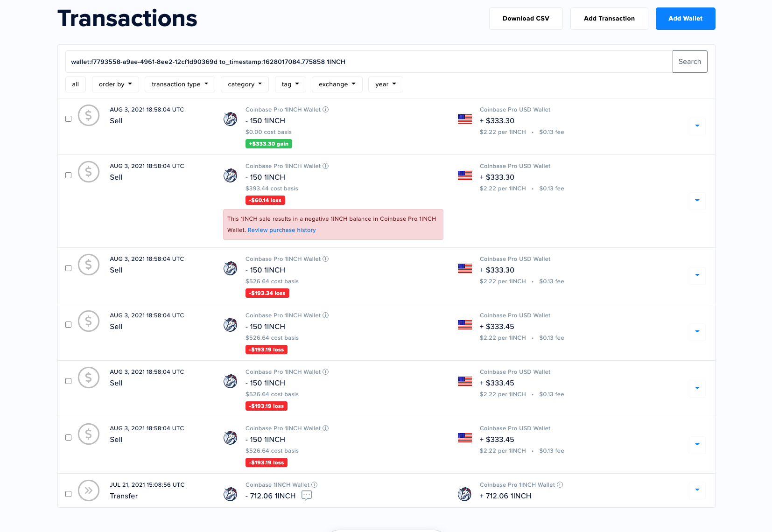
Task: Click the dollar icon in the $0.00 cost basis row
Action: coord(89,115)
